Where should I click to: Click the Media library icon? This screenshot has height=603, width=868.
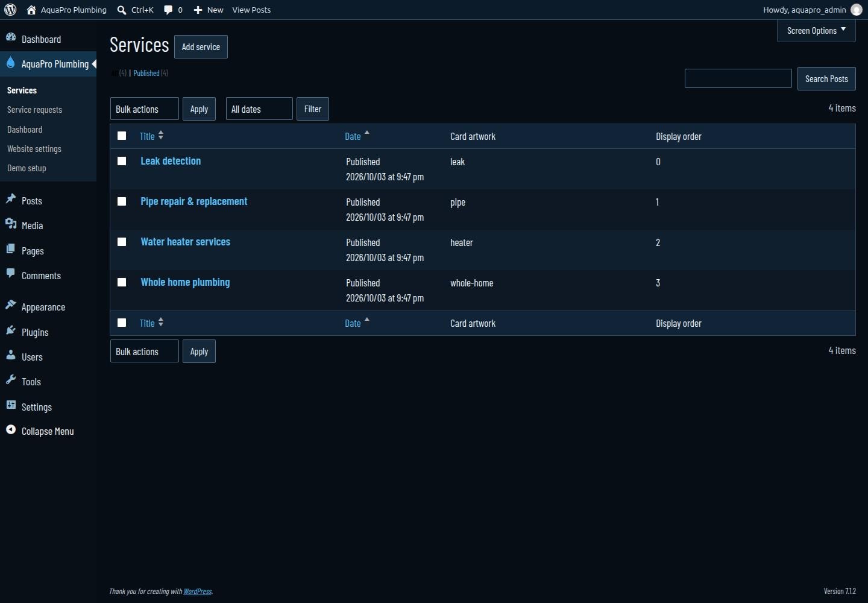point(11,224)
